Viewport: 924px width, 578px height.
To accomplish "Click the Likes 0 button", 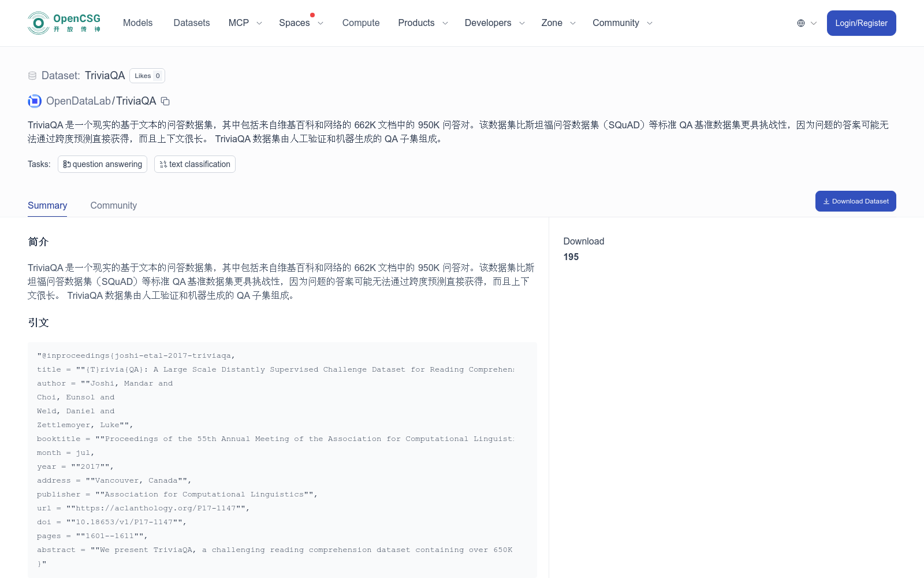I will [x=147, y=76].
